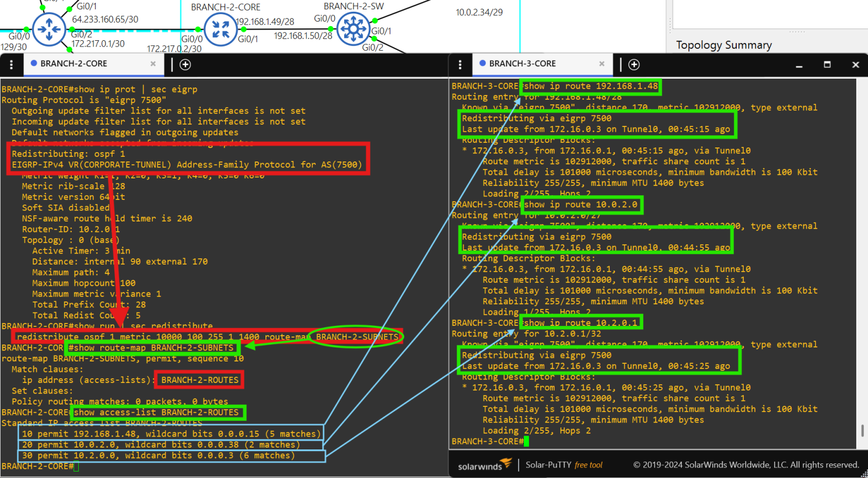This screenshot has width=868, height=478.
Task: Open the right terminal's three-dot menu
Action: [460, 64]
